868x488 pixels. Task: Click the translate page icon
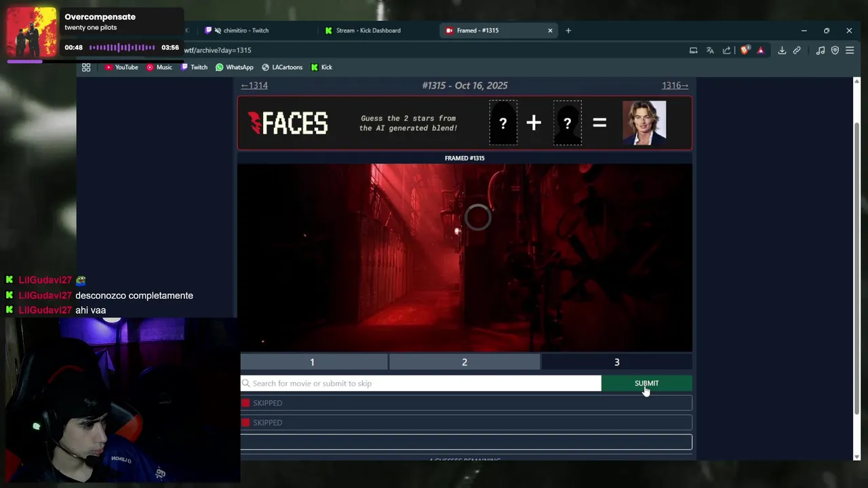(710, 50)
